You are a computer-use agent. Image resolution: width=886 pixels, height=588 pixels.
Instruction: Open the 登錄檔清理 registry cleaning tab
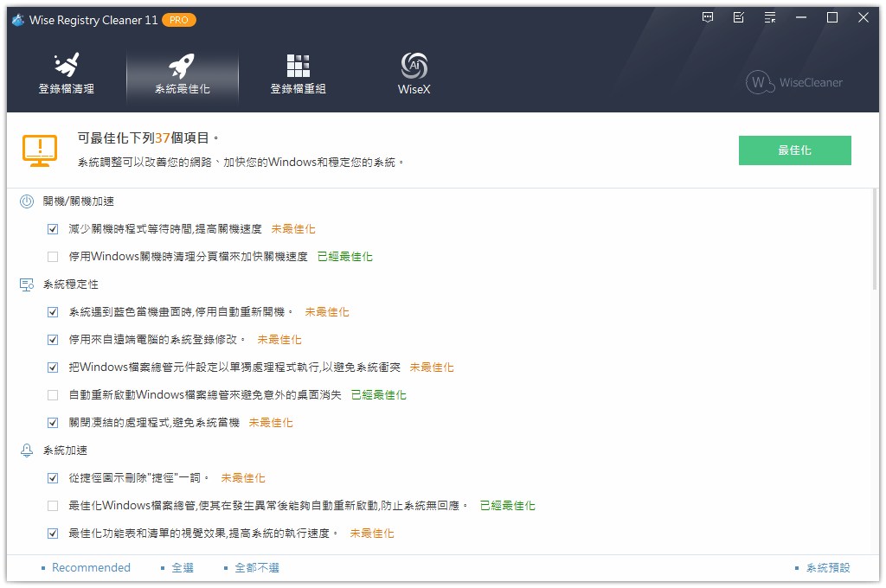[66, 74]
